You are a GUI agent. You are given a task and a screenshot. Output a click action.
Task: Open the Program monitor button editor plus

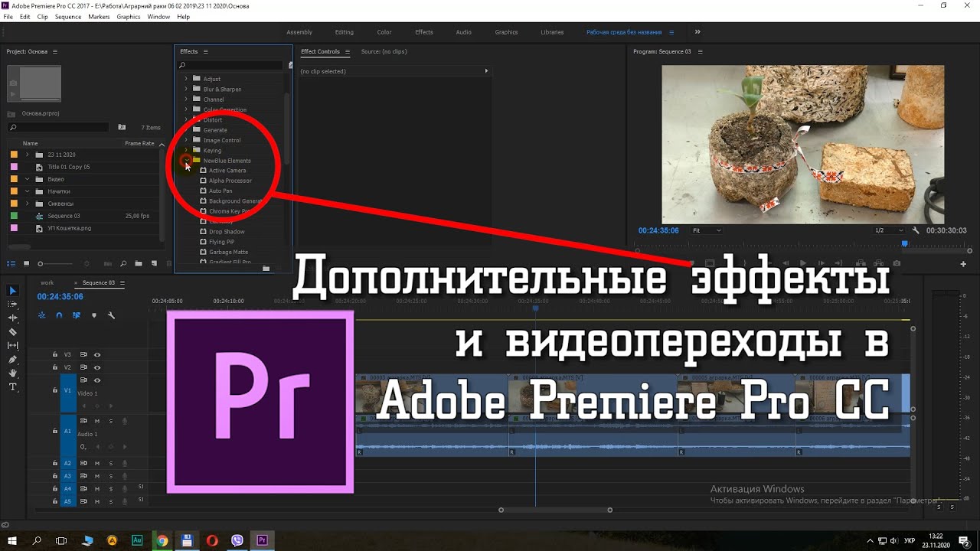coord(963,264)
